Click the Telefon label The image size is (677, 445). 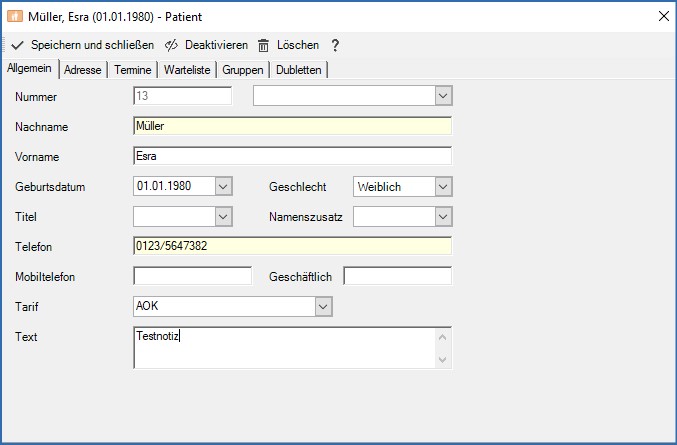[34, 247]
